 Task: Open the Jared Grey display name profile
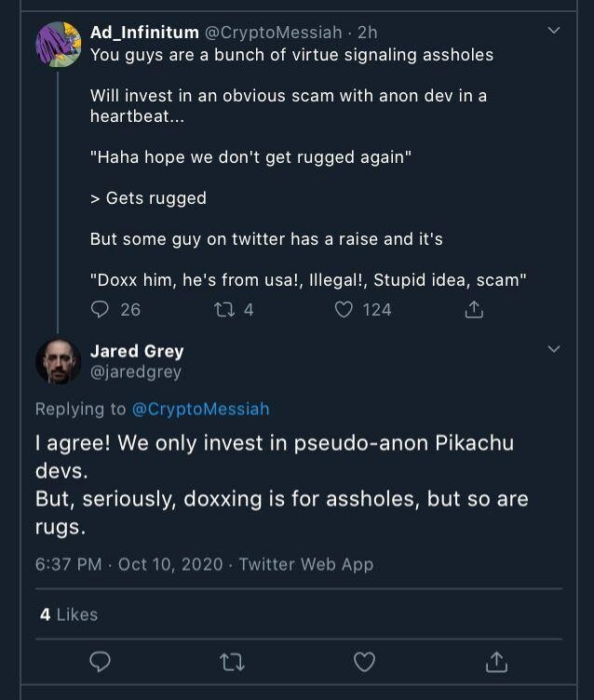pyautogui.click(x=137, y=351)
